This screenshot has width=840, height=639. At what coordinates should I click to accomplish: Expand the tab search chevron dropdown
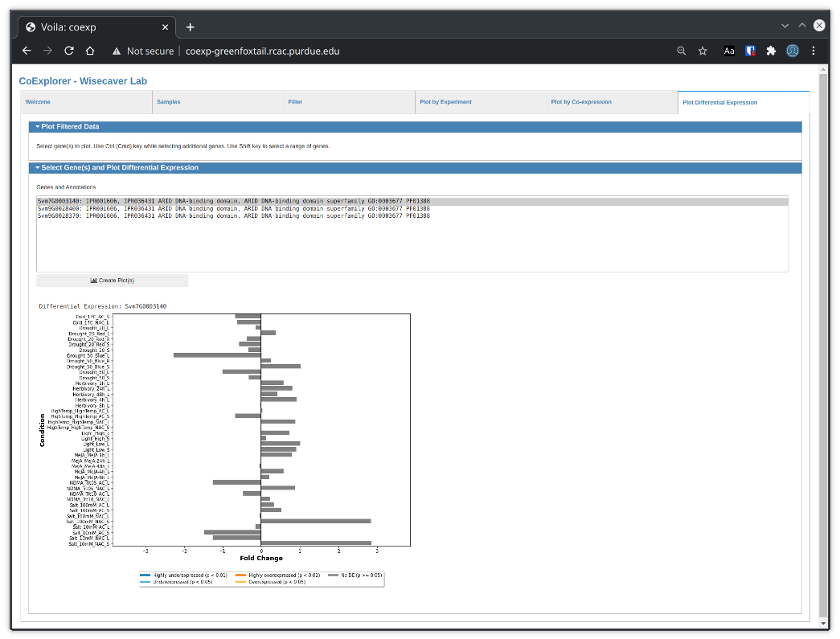[785, 26]
